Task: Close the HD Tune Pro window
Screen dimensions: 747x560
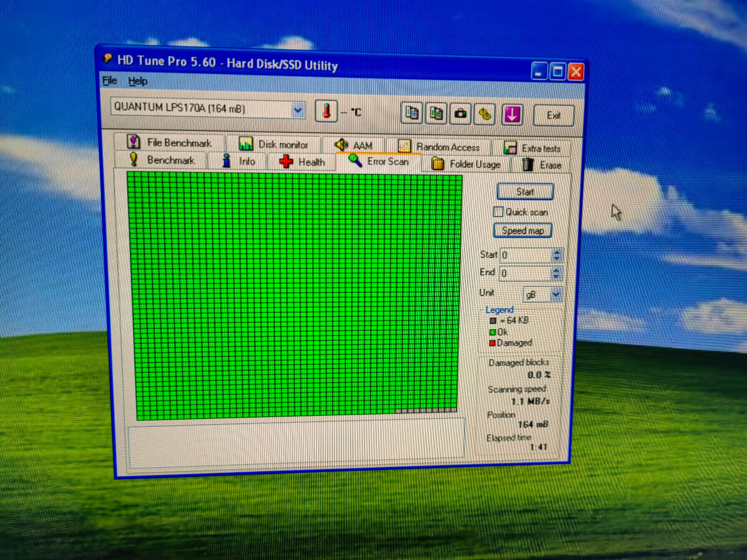Action: point(576,72)
